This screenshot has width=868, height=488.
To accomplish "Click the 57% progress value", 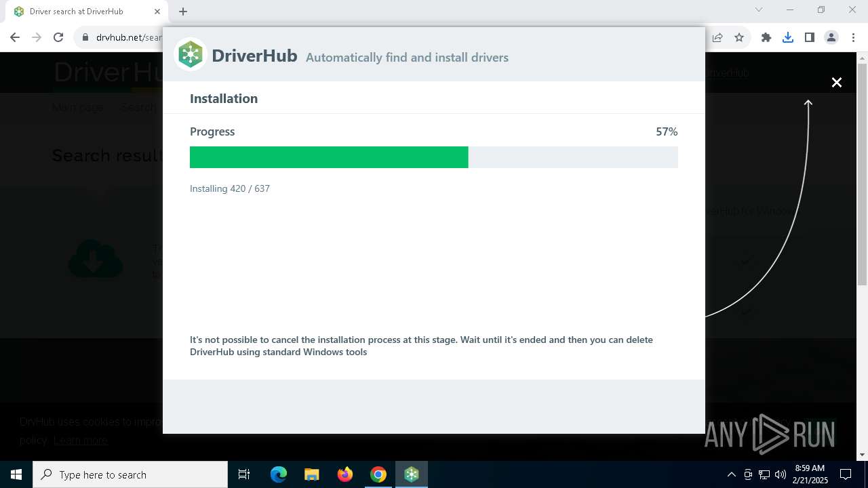I will point(667,131).
